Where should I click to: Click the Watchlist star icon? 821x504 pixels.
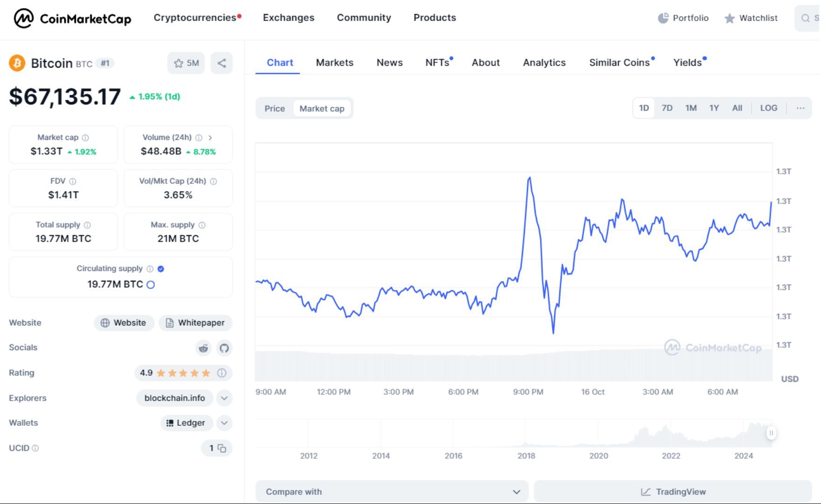(x=728, y=18)
